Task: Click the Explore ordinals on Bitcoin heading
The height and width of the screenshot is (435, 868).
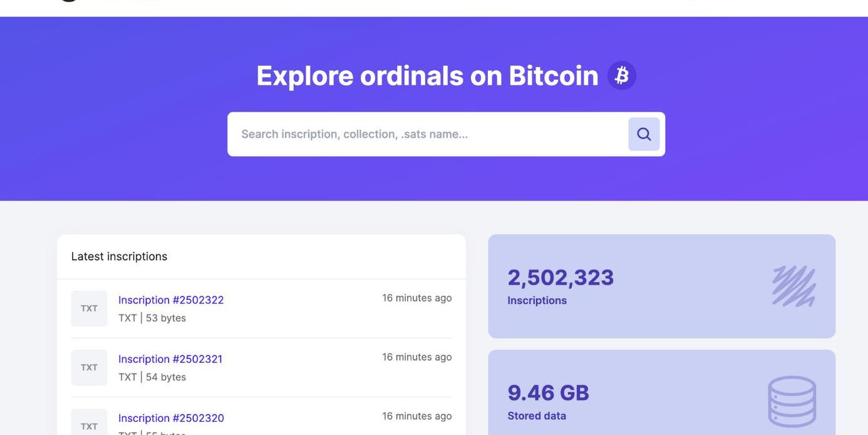Action: click(x=427, y=76)
